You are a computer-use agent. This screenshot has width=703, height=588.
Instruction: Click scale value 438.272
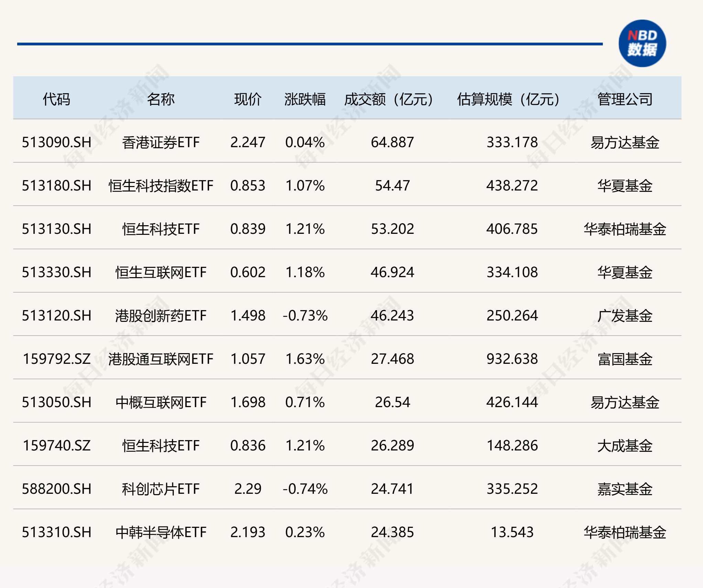512,186
